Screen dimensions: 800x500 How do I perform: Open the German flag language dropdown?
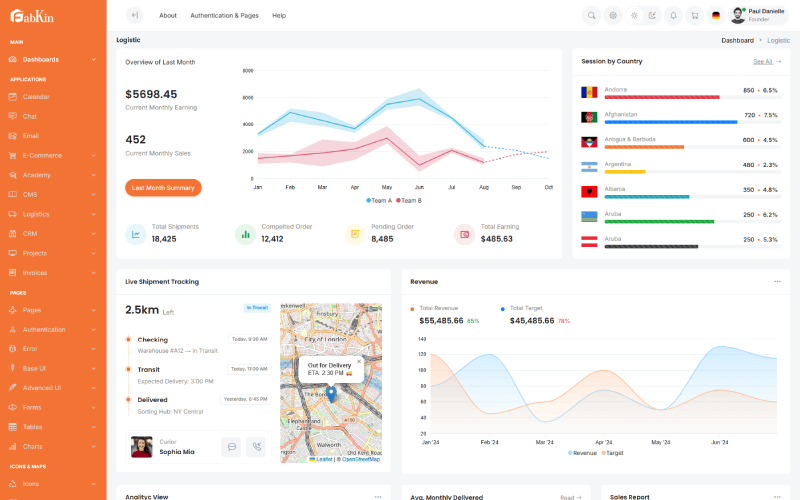(716, 15)
